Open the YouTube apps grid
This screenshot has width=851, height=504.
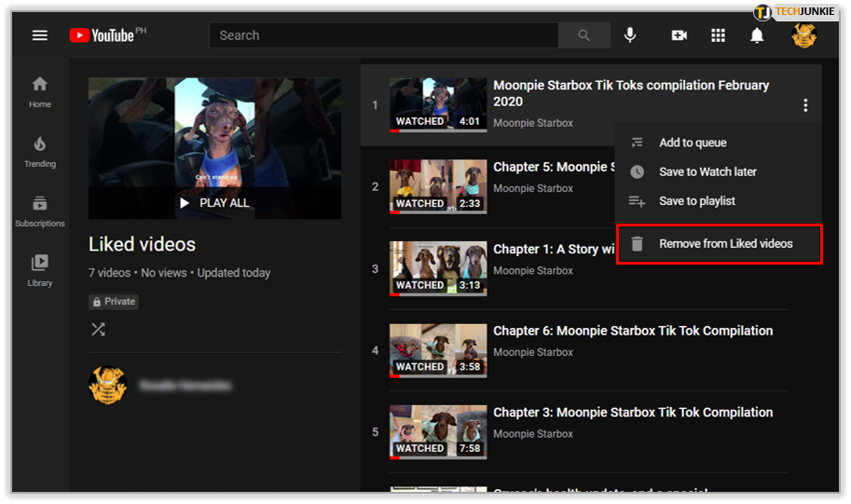tap(718, 35)
